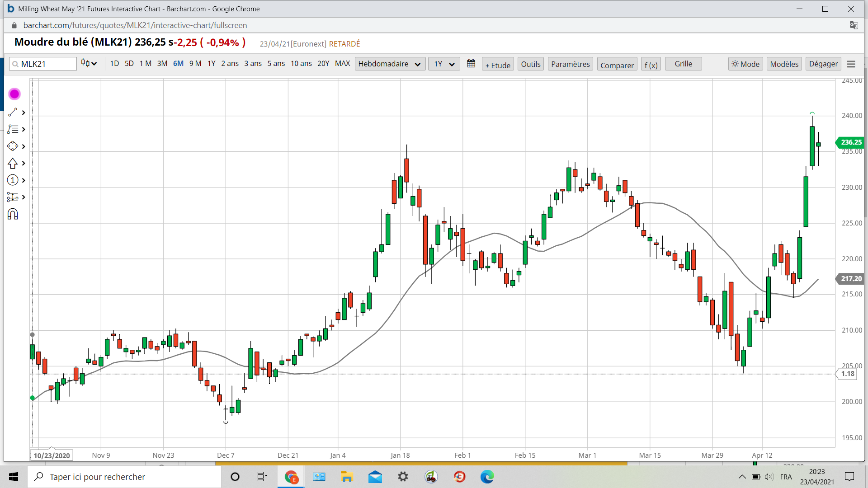Click the magenta drawing color swatch
The height and width of the screenshot is (488, 868).
[14, 94]
